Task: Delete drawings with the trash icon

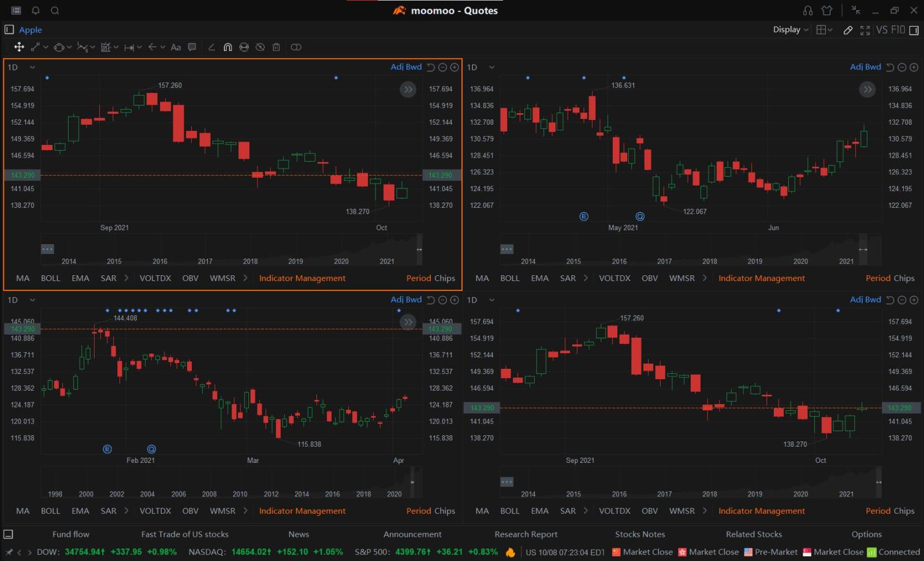Action: click(276, 47)
